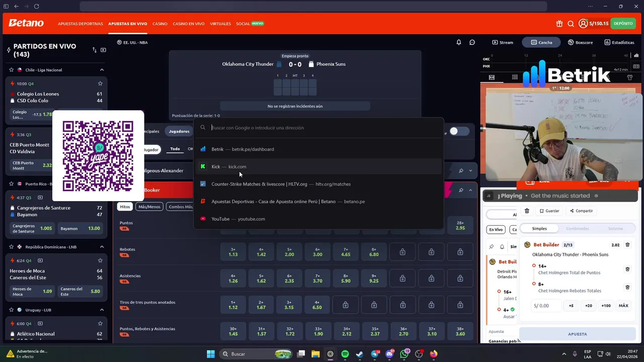Viewport: 644px width, 362px height.
Task: Click the stream icon on Atlético Nacional match
Action: [40, 324]
